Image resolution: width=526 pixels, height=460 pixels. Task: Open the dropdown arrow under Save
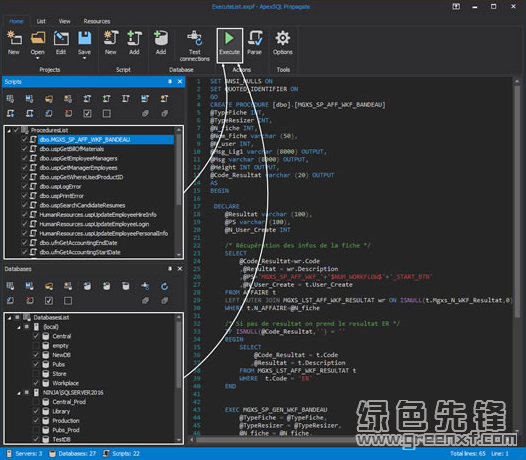(x=85, y=58)
